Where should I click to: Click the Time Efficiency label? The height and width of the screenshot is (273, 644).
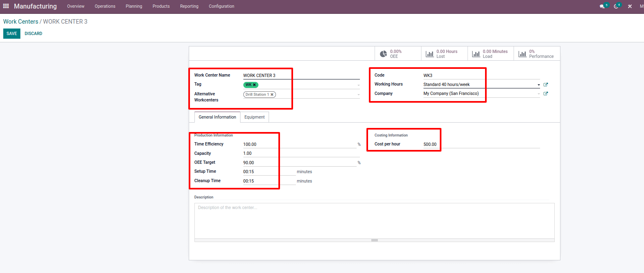[x=209, y=144]
